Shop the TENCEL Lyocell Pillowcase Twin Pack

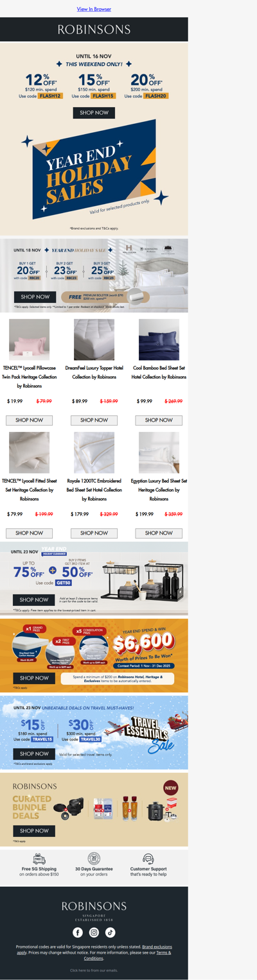(29, 420)
